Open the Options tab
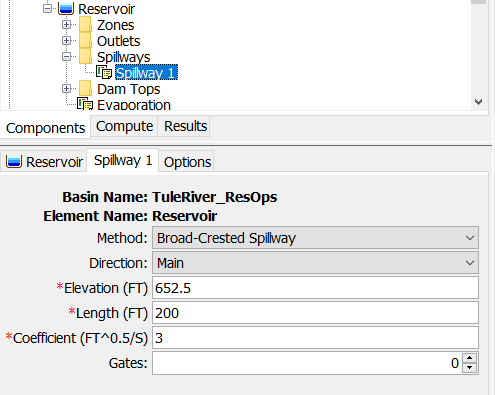 coord(187,162)
